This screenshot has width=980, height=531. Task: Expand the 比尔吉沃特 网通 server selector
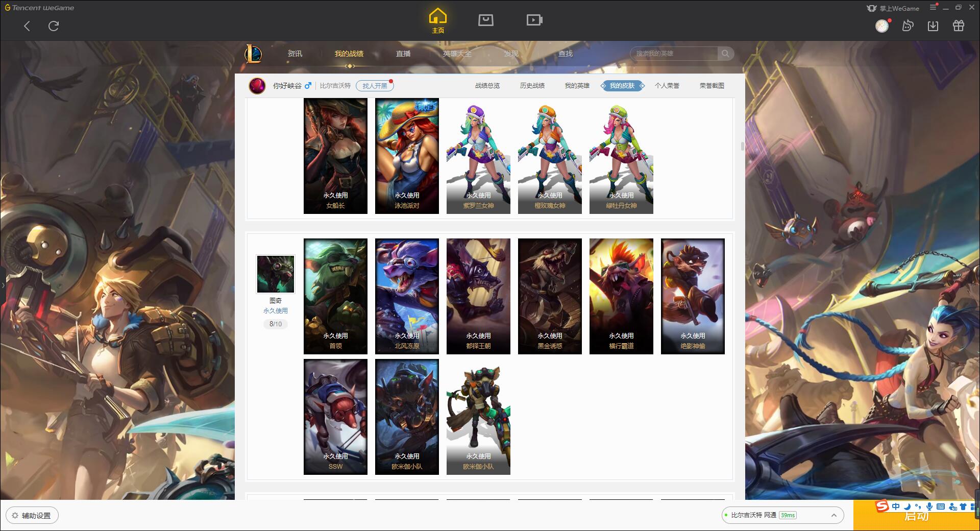[x=782, y=515]
